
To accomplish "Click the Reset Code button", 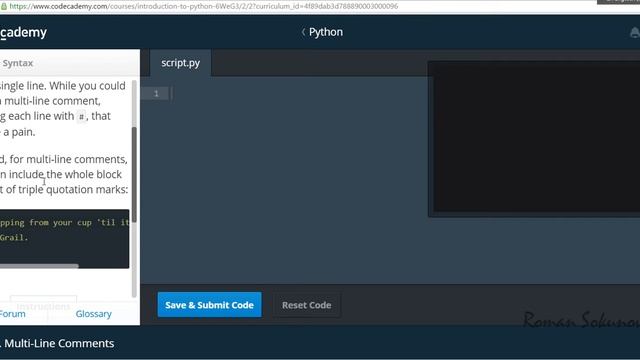I will (x=307, y=305).
